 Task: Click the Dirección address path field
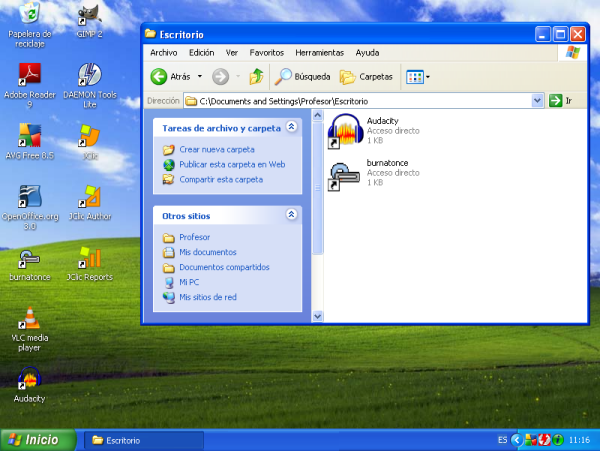click(360, 101)
